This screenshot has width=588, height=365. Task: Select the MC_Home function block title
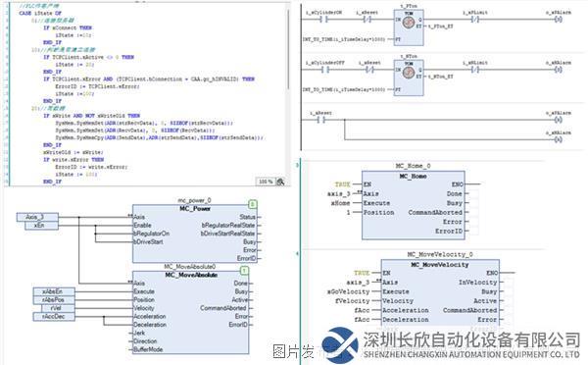[413, 176]
